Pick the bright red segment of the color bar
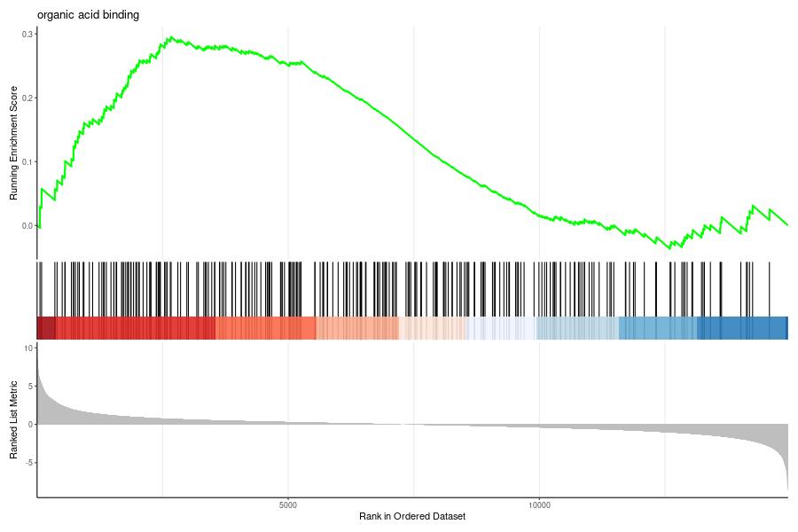 coord(133,327)
